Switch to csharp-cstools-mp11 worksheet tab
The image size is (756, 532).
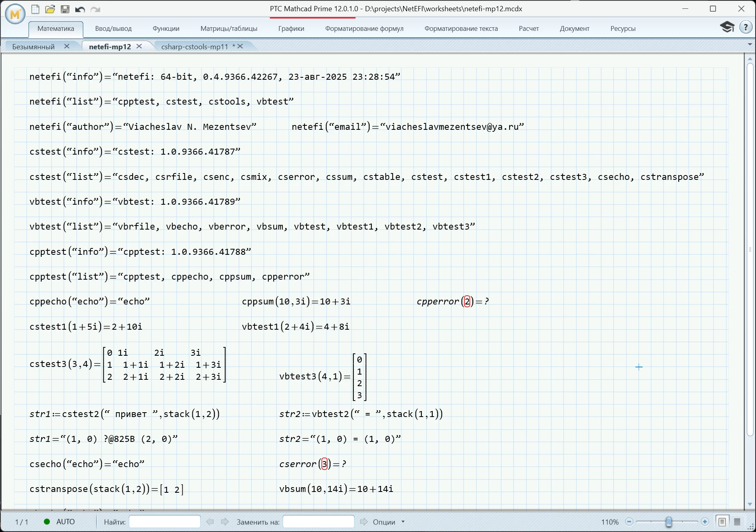tap(194, 46)
